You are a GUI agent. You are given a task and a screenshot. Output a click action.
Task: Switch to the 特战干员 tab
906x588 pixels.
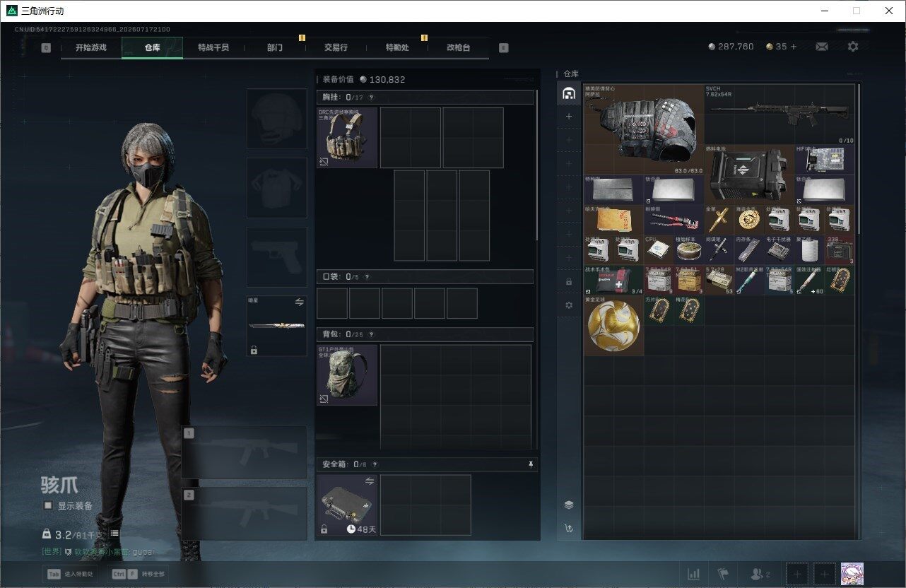213,47
